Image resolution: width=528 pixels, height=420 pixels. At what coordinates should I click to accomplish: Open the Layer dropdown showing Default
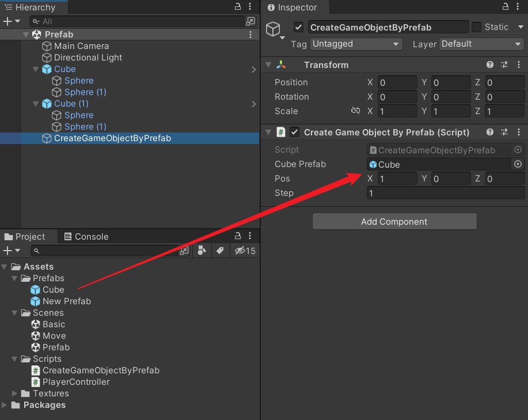pos(481,44)
